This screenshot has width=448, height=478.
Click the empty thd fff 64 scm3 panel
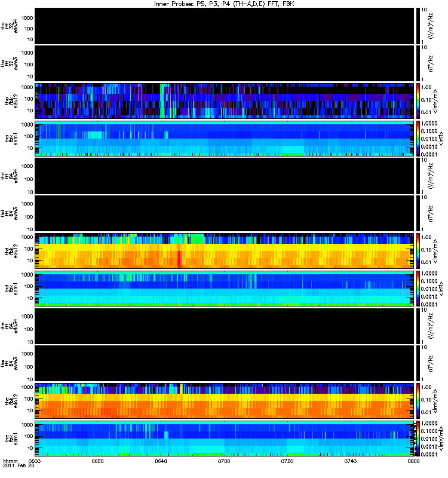click(x=224, y=213)
